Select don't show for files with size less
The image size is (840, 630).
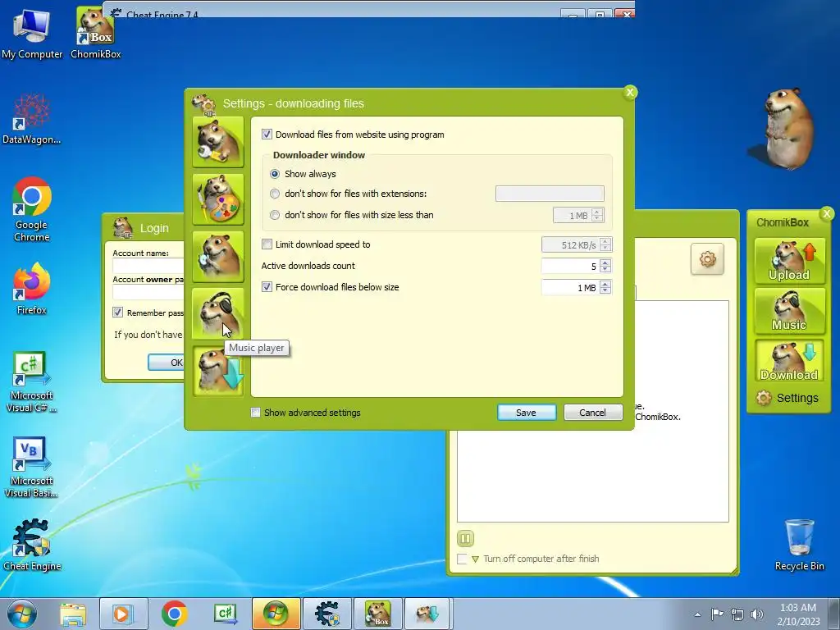coord(275,215)
